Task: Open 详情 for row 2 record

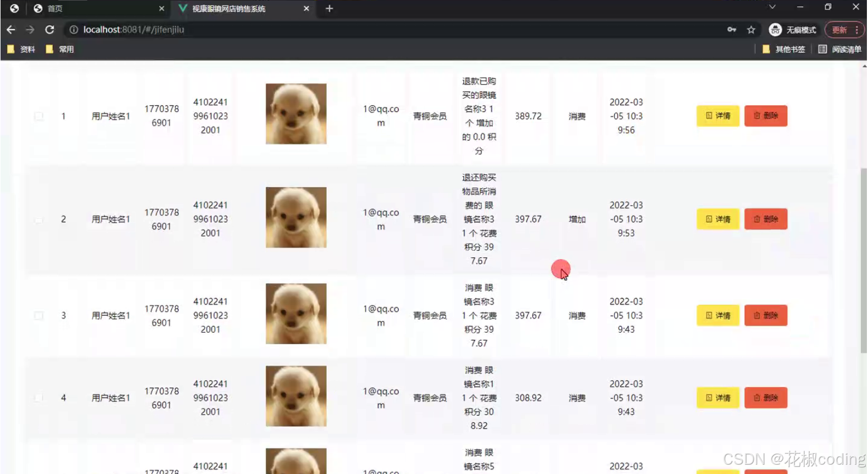Action: point(717,219)
